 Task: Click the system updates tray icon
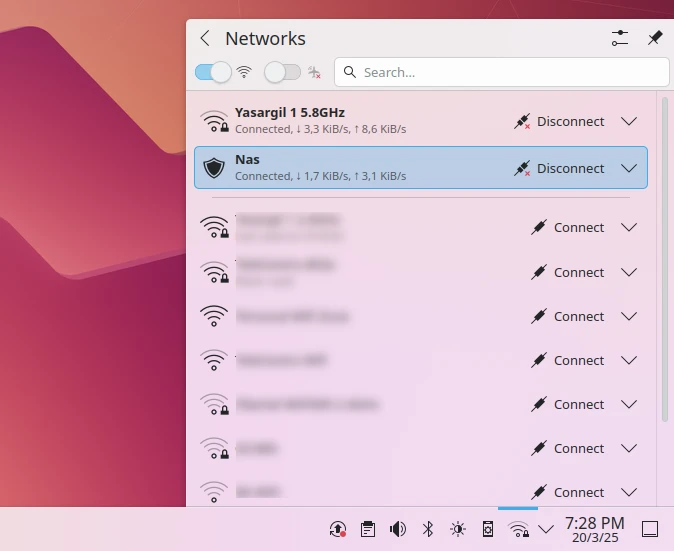click(x=338, y=529)
